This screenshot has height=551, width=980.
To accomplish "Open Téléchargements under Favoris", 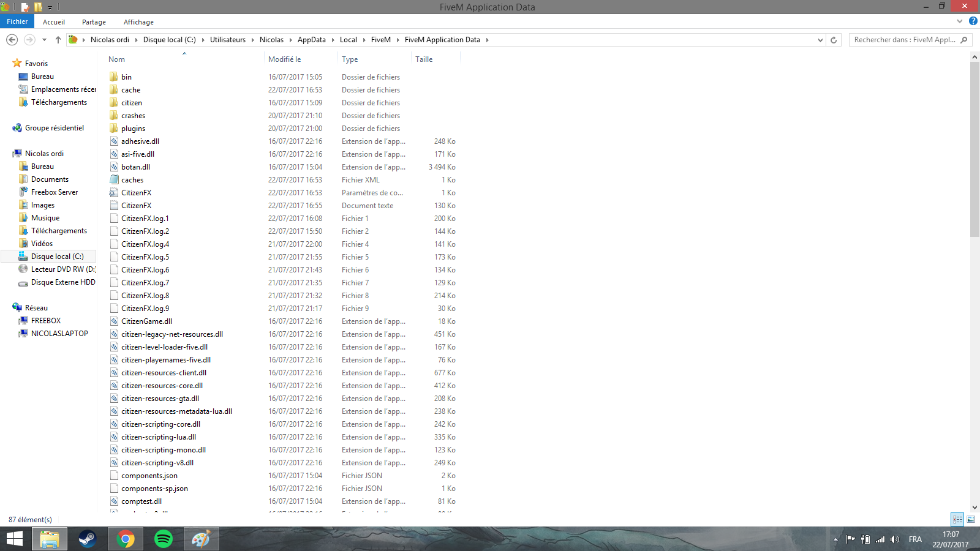I will click(59, 102).
